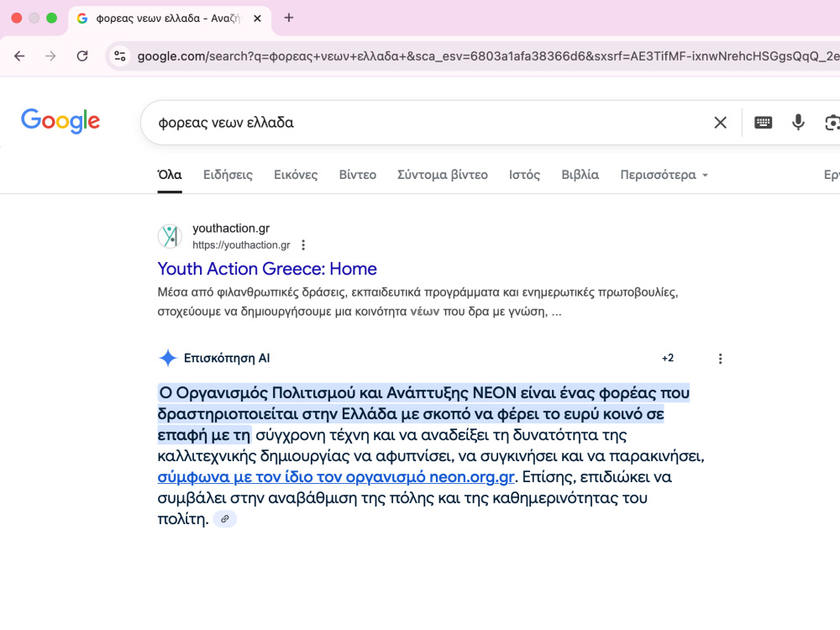Click the Επισκόπηση AI heading

(227, 358)
